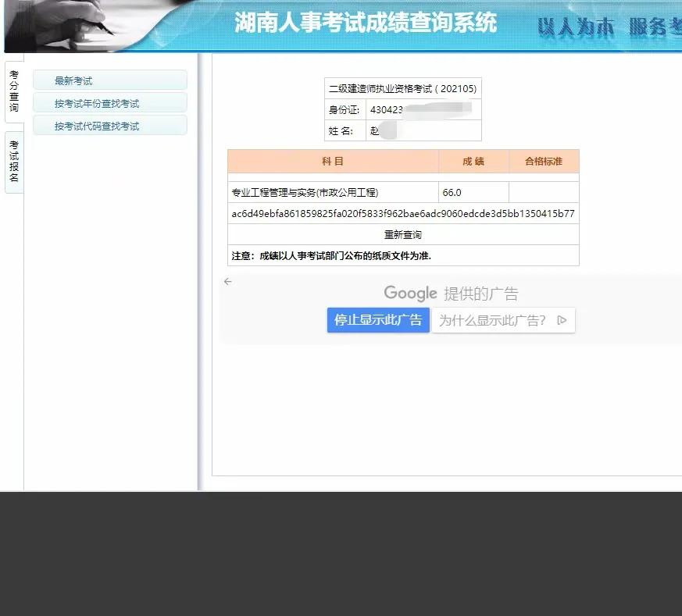The width and height of the screenshot is (682, 616).
Task: Open 按考试代码查找考试 search by code
Action: click(109, 125)
